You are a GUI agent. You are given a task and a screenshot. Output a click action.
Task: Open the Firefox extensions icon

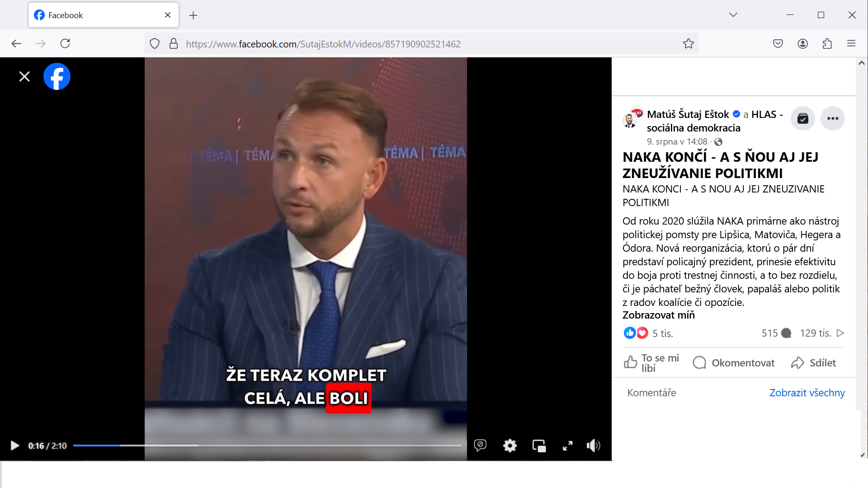coord(827,44)
